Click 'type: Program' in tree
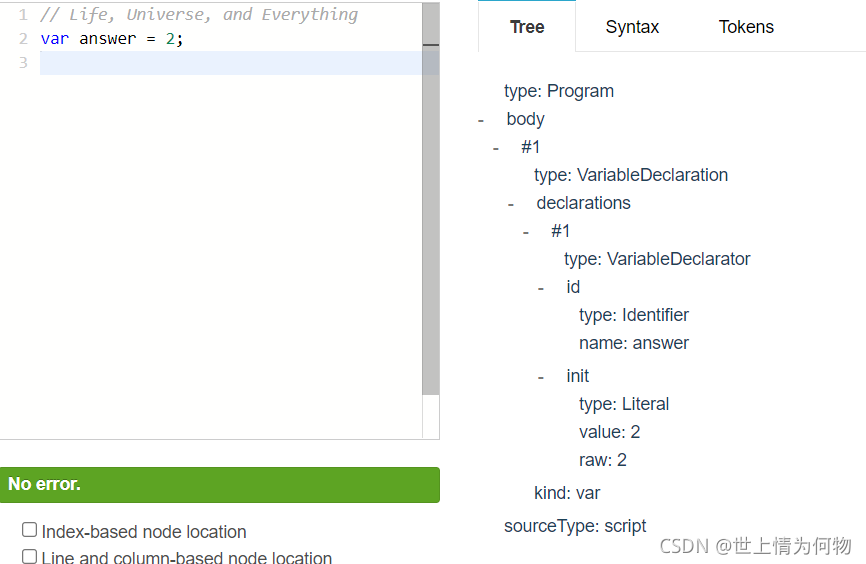This screenshot has height=564, width=866. coord(558,91)
